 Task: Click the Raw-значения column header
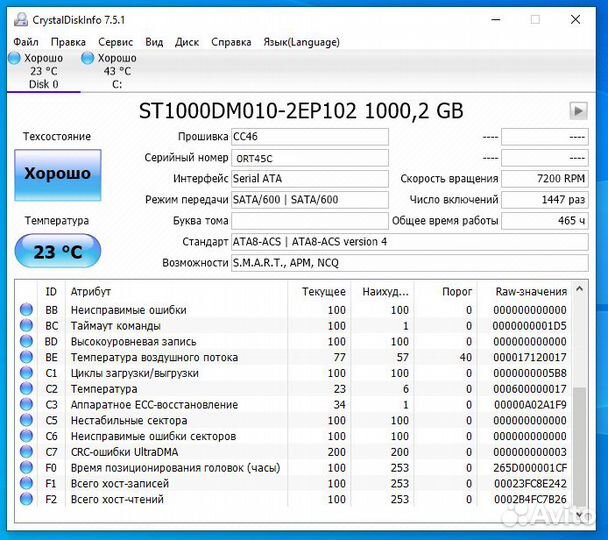point(531,292)
